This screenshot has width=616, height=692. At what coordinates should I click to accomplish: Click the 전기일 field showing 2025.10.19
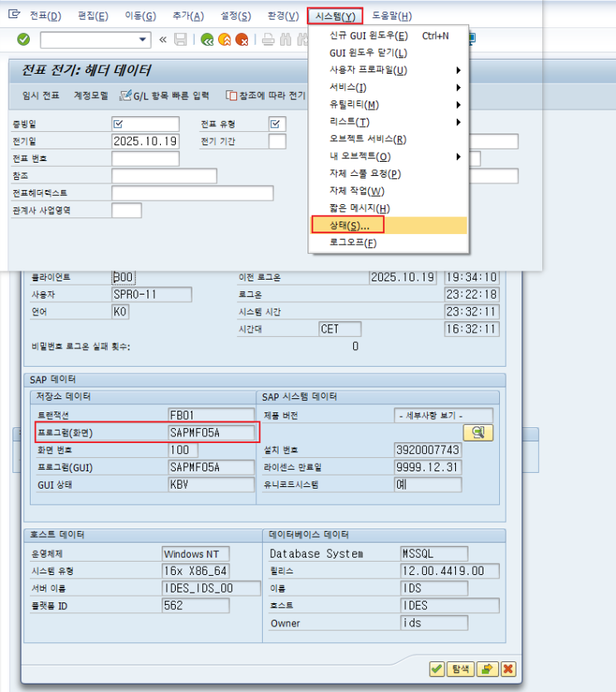(146, 141)
